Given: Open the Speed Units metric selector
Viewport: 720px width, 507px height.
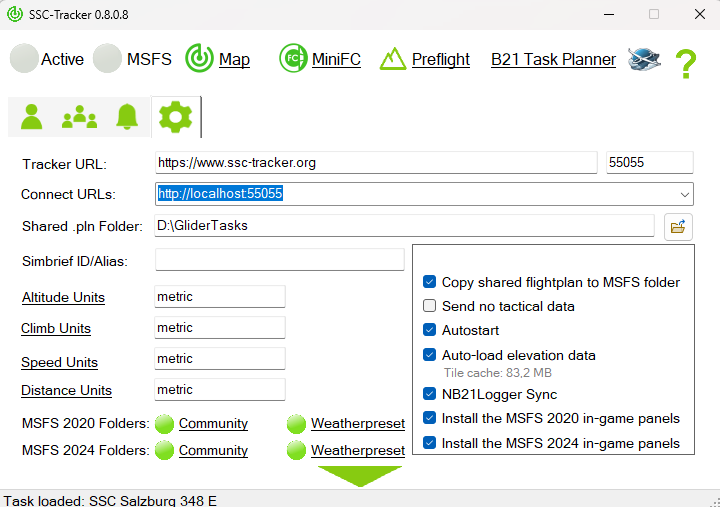Looking at the screenshot, I should (220, 358).
